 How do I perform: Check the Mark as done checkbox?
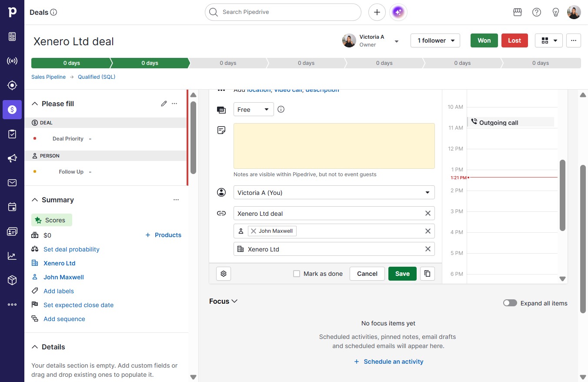pos(297,274)
